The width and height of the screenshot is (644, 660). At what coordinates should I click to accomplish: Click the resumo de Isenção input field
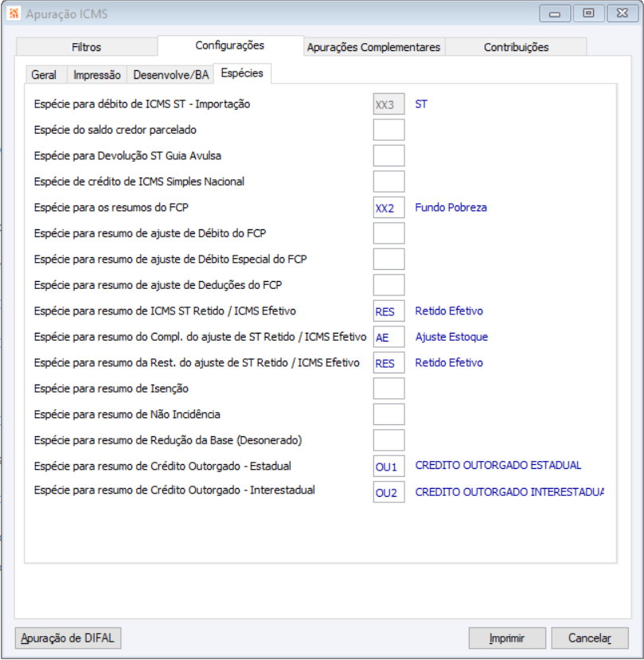[x=388, y=389]
